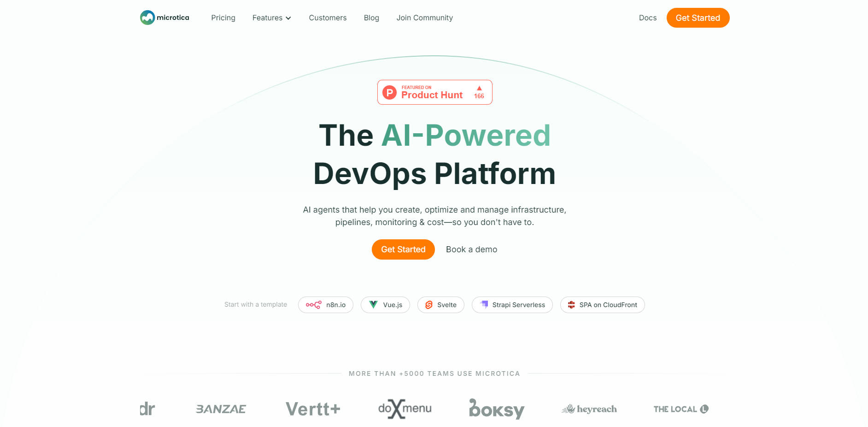Image resolution: width=868 pixels, height=427 pixels.
Task: Click the Product Hunt 'P' circle icon
Action: (390, 93)
